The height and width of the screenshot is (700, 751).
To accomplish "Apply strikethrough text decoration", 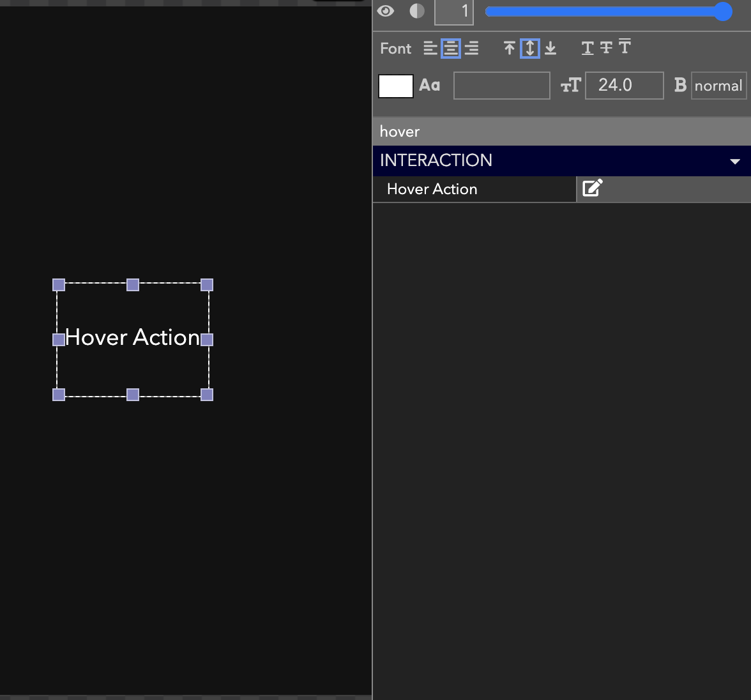I will tap(607, 48).
